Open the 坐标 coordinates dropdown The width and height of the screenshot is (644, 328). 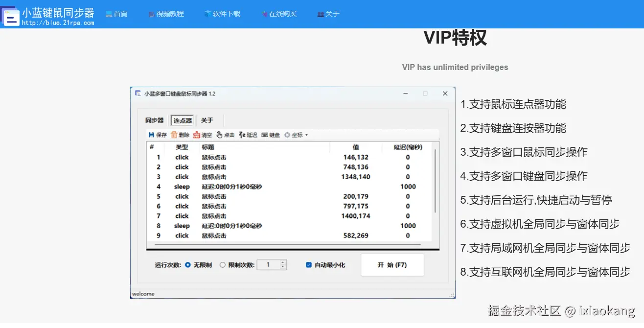pos(296,135)
